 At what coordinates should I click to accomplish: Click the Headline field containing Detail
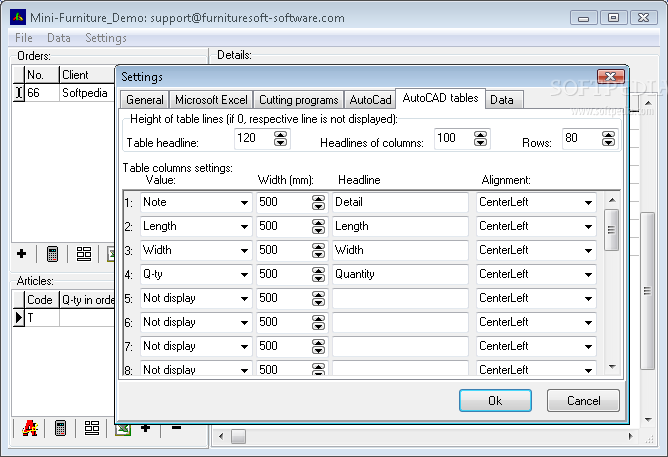coord(400,202)
